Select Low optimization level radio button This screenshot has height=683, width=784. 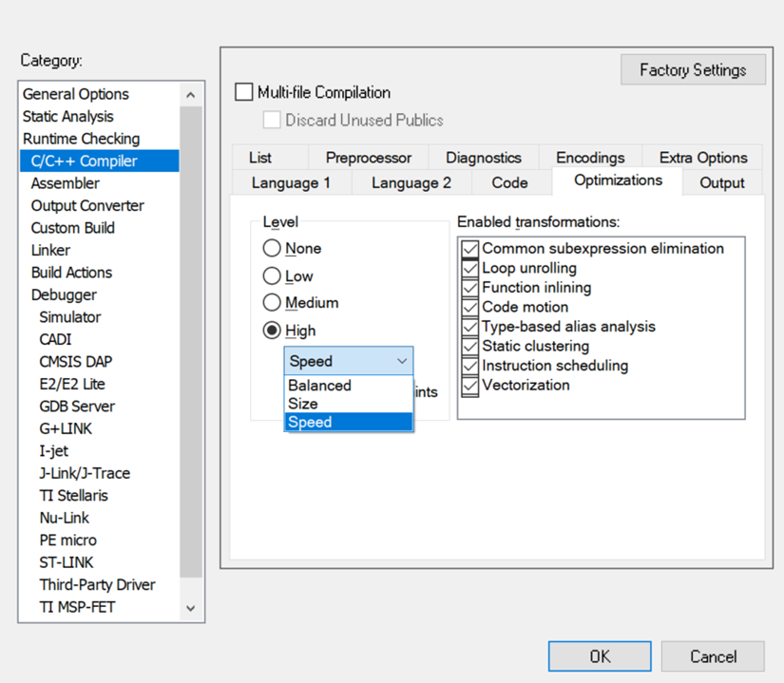tap(273, 276)
